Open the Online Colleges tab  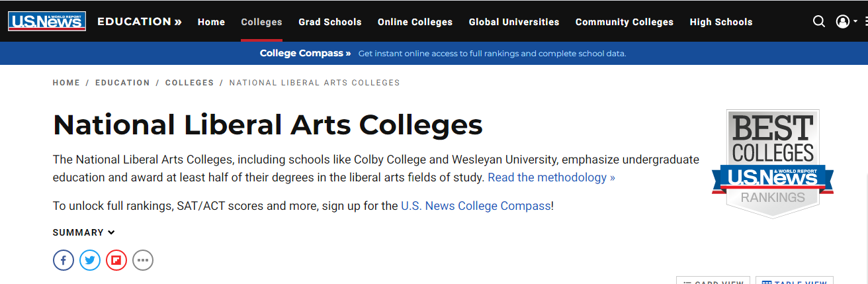tap(415, 22)
